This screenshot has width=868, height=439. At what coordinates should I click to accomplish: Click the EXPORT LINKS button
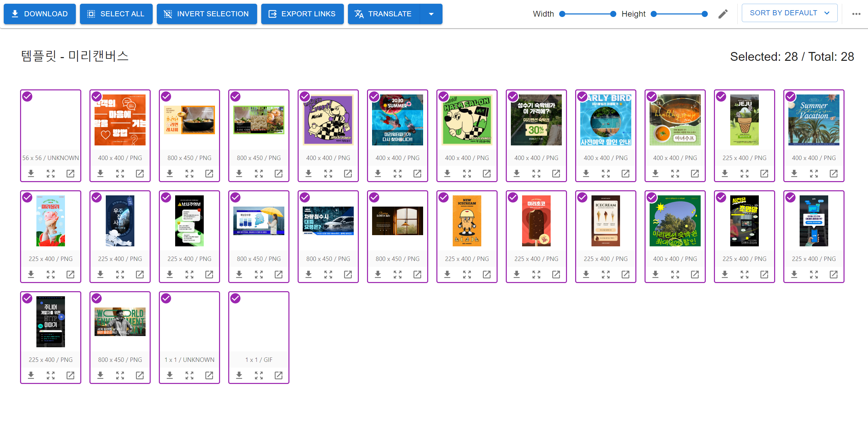[x=302, y=14]
